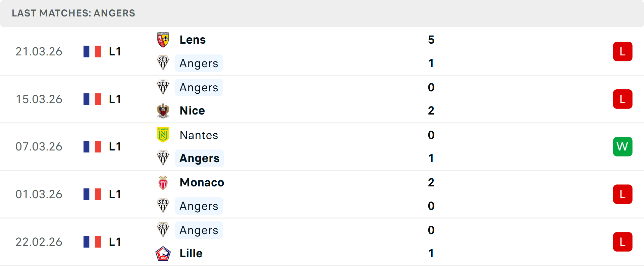
Task: Select highlighted Angers name in Nantes match
Action: coord(199,159)
